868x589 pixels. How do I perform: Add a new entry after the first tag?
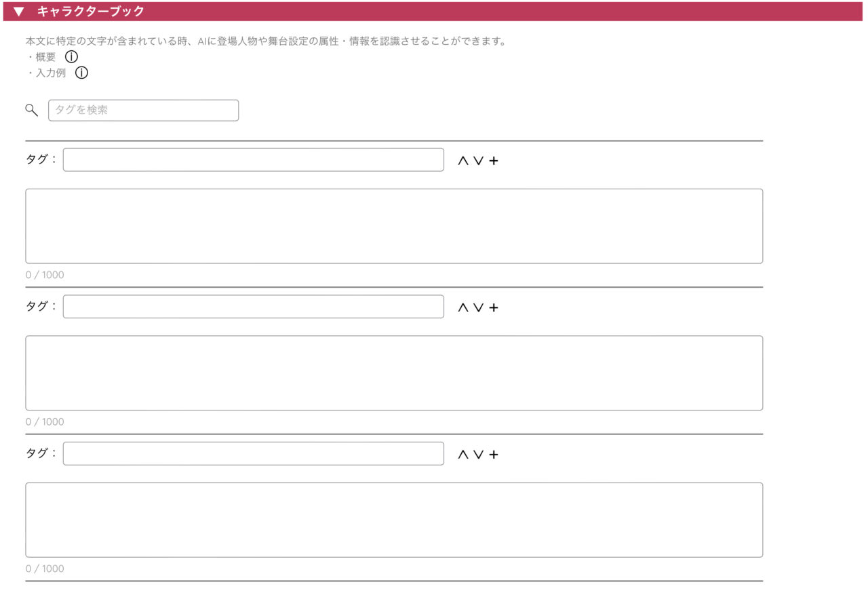pos(494,159)
